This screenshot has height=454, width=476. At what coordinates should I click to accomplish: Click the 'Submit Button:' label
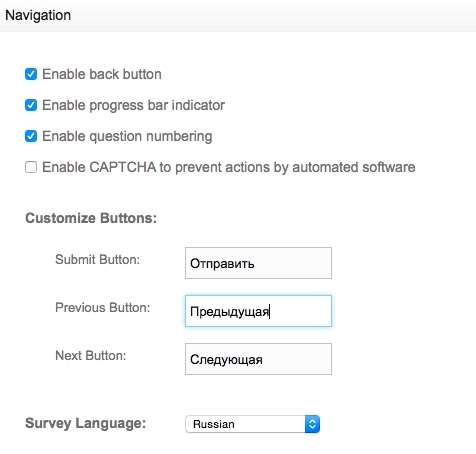[x=97, y=259]
